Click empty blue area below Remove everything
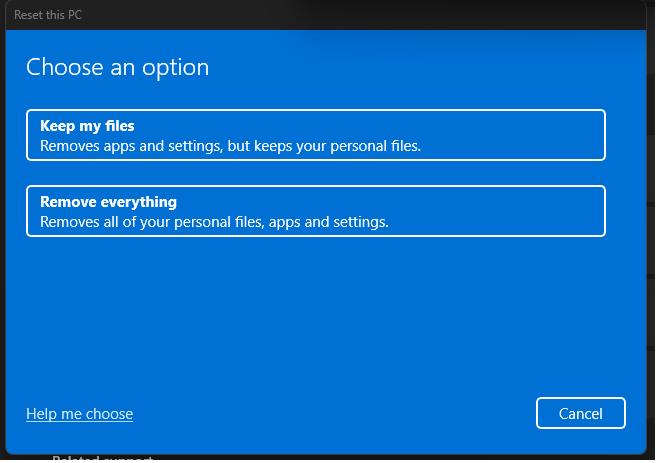The width and height of the screenshot is (657, 463). pos(315,310)
